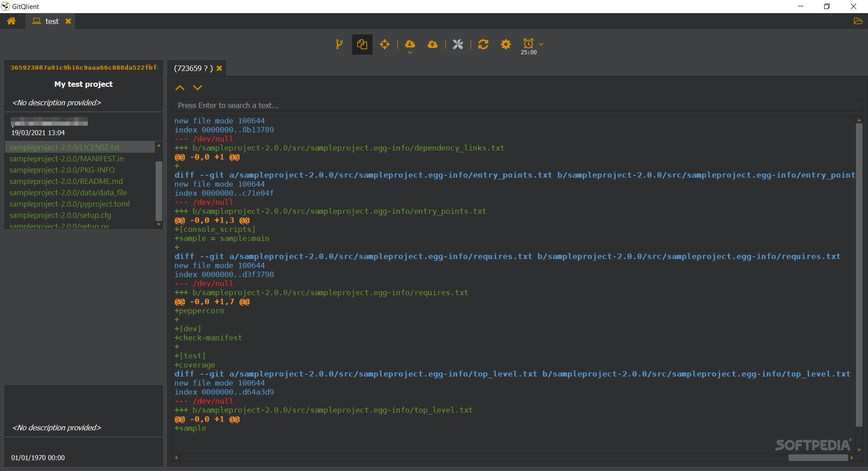This screenshot has height=471, width=868.
Task: Open the tools wrench-and-screwdriver icon
Action: [x=458, y=44]
